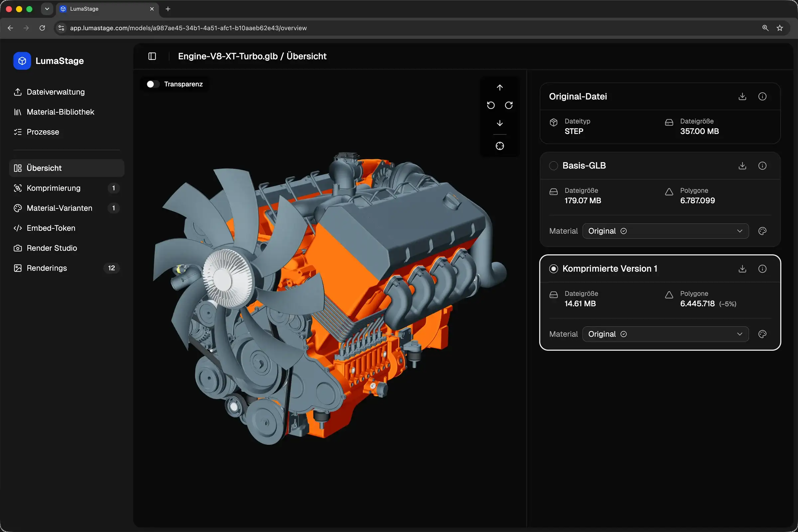
Task: Open a new browser tab
Action: [x=168, y=9]
